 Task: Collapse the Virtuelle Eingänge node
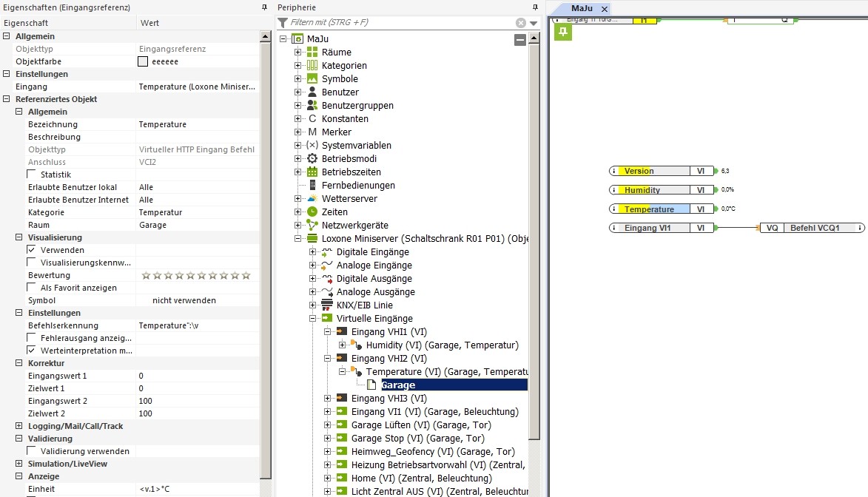point(312,319)
